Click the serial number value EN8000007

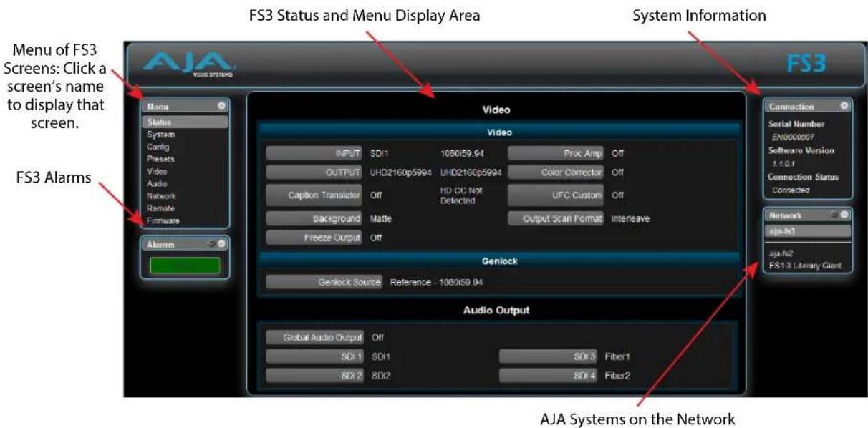click(x=793, y=136)
